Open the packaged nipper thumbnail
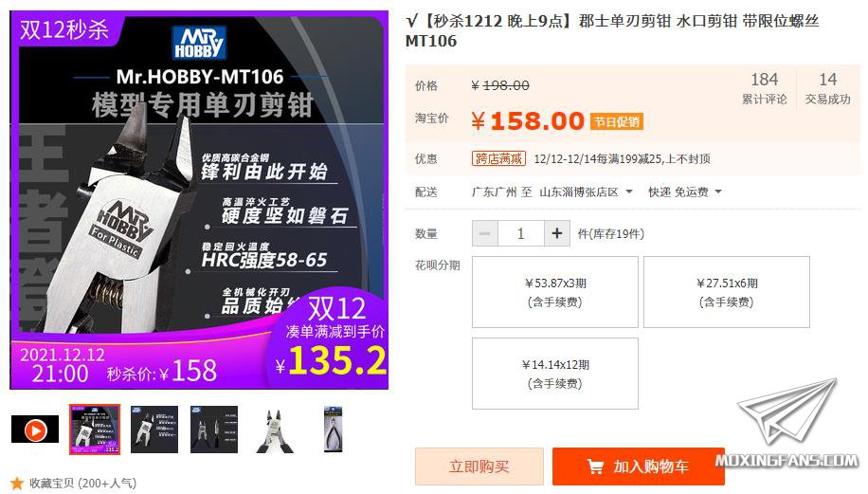The image size is (868, 494). click(334, 430)
